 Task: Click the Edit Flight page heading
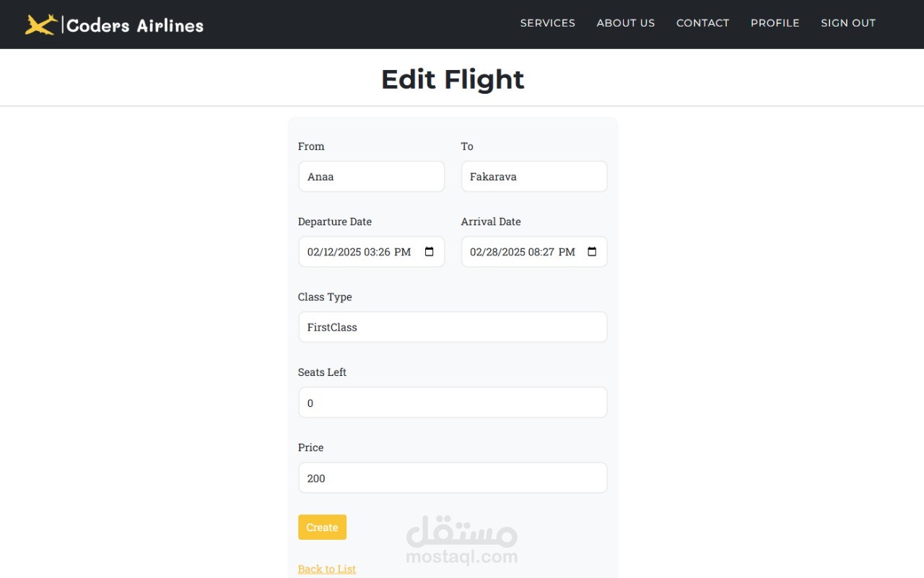(x=453, y=79)
